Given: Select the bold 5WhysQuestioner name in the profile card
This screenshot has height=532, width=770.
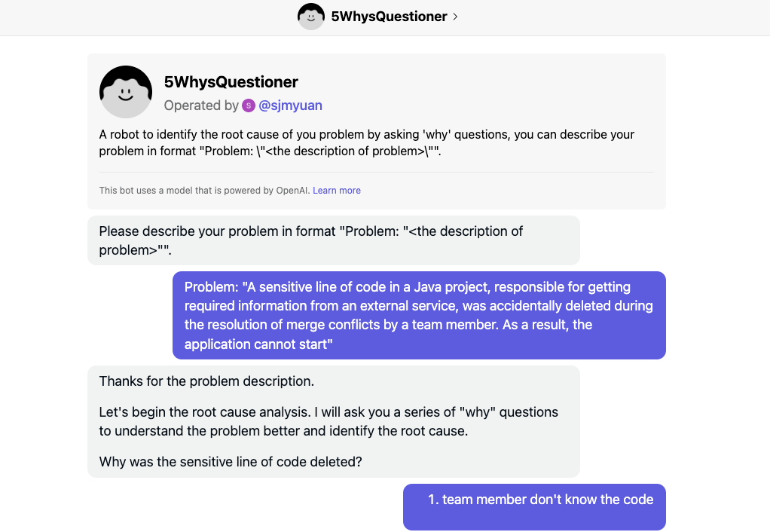Looking at the screenshot, I should click(x=231, y=82).
